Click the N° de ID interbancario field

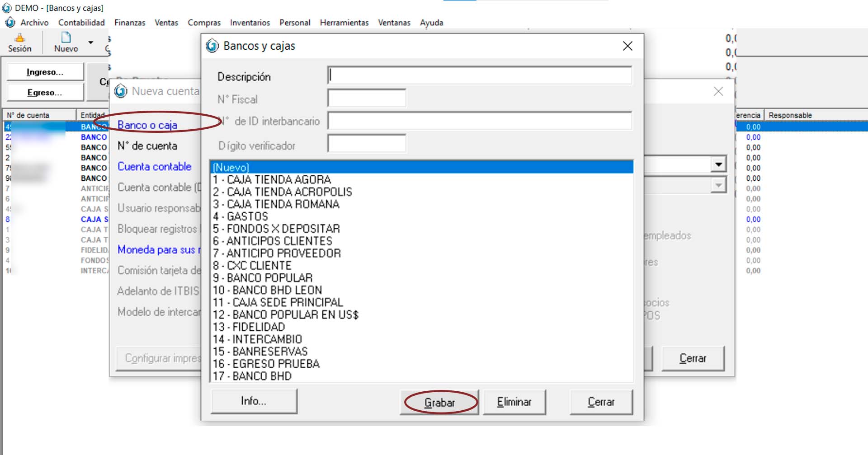click(x=479, y=121)
